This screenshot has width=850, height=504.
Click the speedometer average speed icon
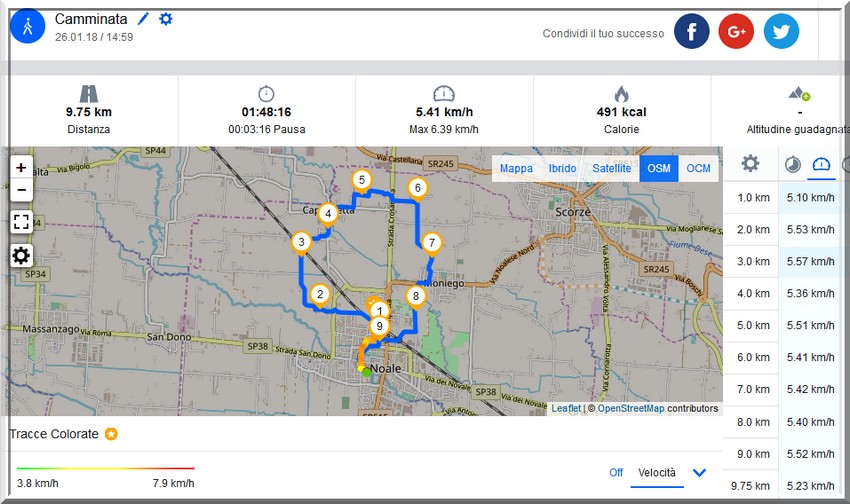(x=444, y=94)
